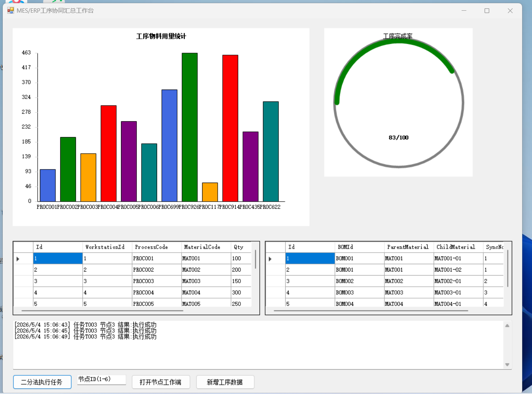Screen dimensions: 532x394
Task: Click the log line stamped 15:06:43
Action: (85, 325)
